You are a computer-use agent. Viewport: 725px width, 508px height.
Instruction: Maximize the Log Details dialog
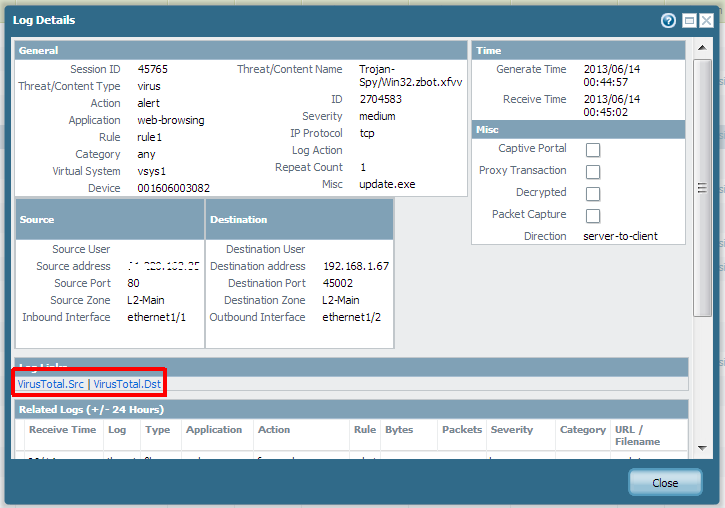[x=689, y=20]
